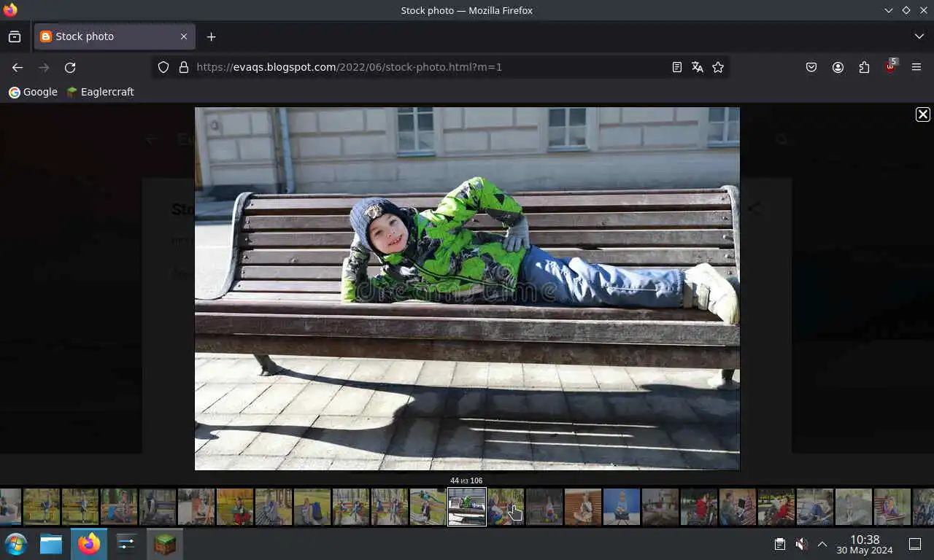The image size is (934, 560).
Task: Close the Stock photo tab
Action: click(x=184, y=36)
